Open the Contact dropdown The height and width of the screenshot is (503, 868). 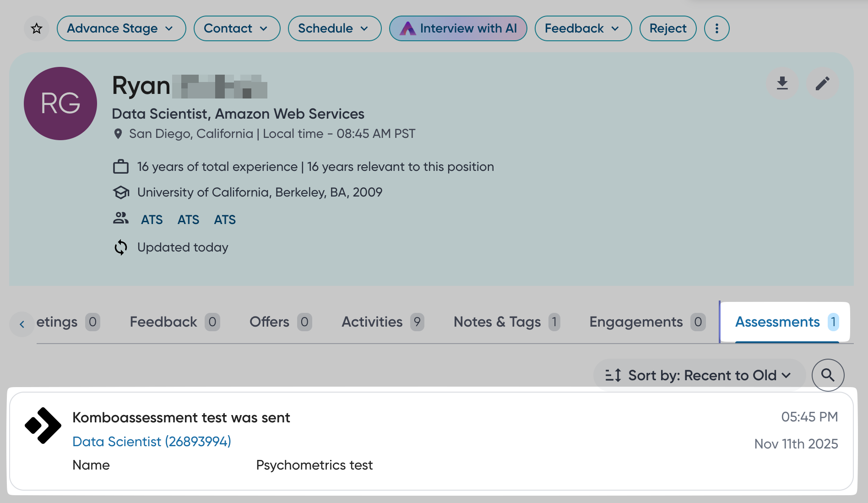(x=237, y=28)
